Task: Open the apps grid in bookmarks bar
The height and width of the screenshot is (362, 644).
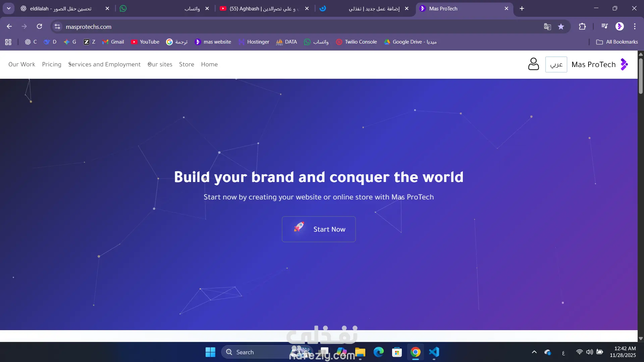Action: pos(8,42)
